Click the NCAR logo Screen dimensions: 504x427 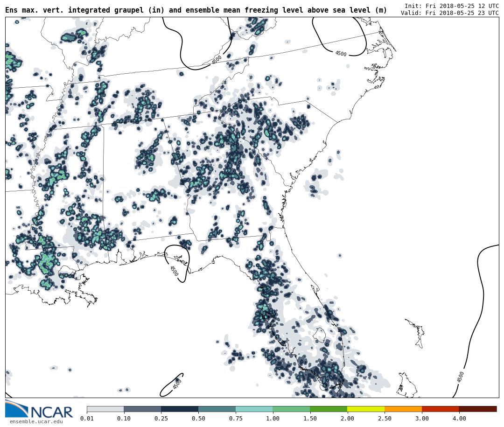[39, 410]
